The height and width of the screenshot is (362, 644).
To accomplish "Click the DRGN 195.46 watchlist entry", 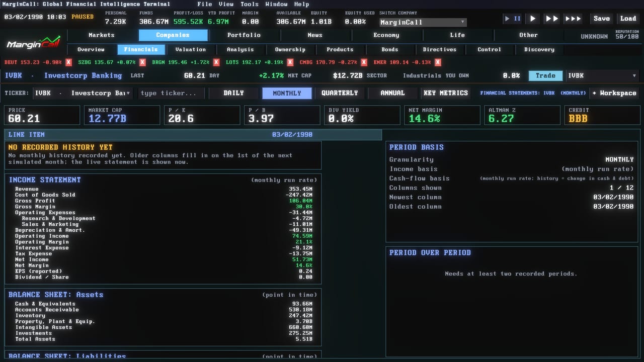I will [181, 62].
